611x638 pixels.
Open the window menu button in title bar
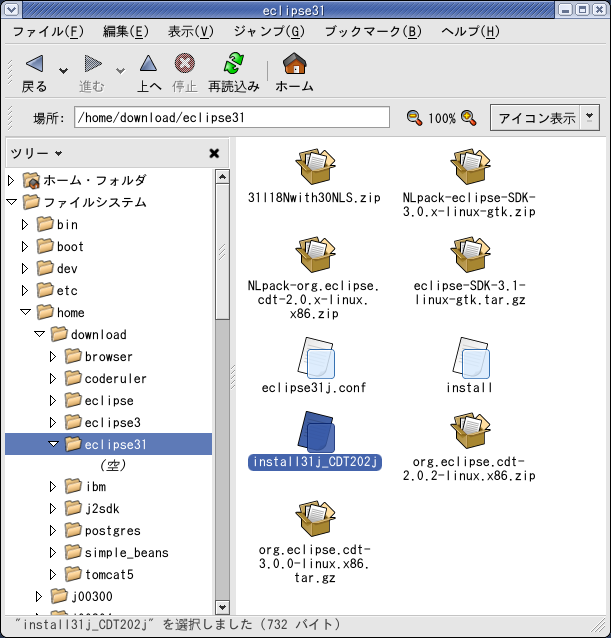coord(11,9)
